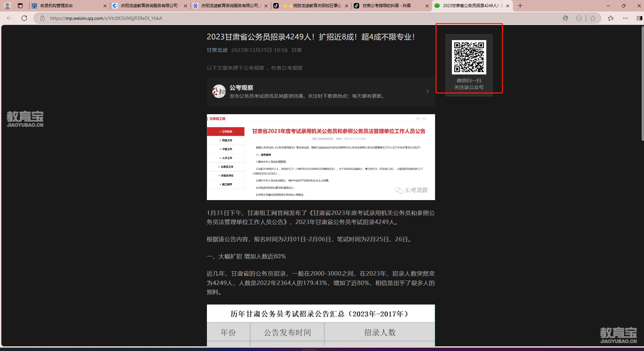This screenshot has width=644, height=351.
Task: Click the 招录人数 table header
Action: [380, 332]
